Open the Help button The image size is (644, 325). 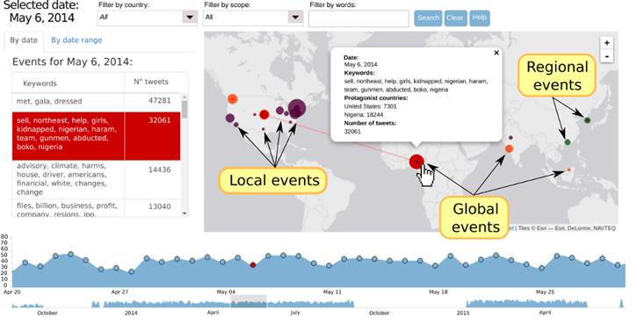(480, 18)
